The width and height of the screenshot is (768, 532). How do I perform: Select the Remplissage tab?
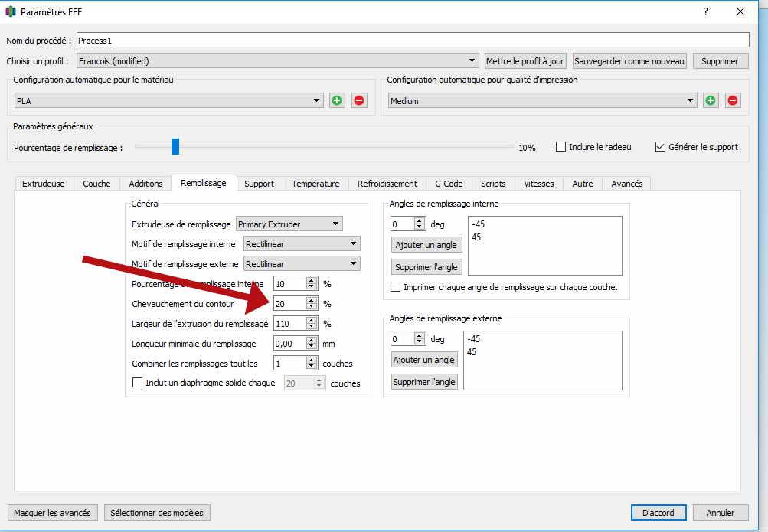coord(203,183)
